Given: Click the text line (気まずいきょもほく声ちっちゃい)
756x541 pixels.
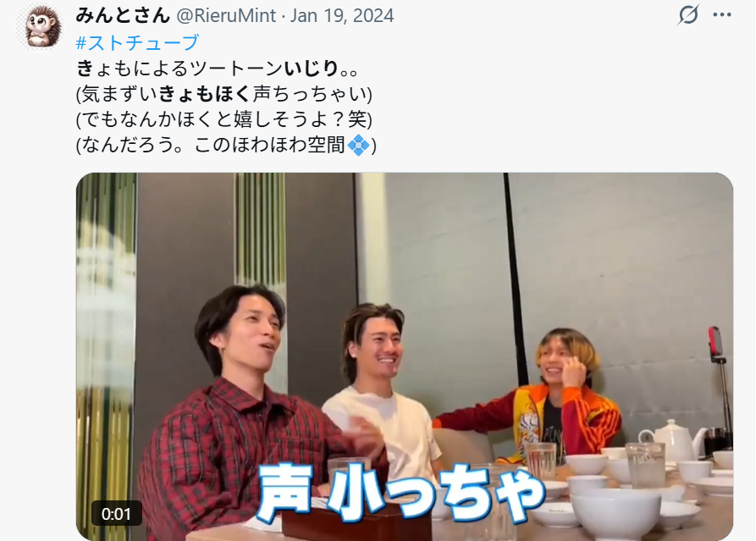Looking at the screenshot, I should (x=224, y=93).
